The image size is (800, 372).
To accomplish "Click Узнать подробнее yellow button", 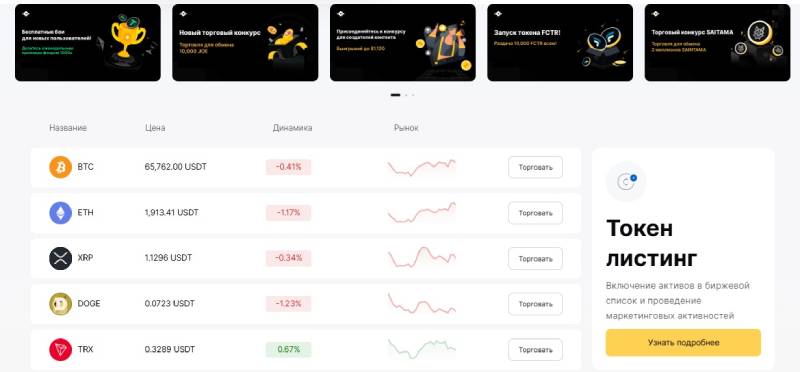I will (x=683, y=342).
